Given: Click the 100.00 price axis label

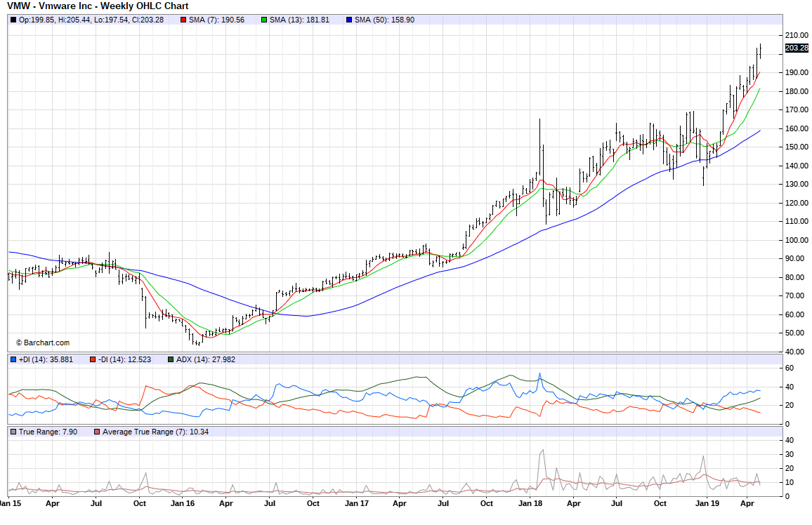Looking at the screenshot, I should click(797, 240).
